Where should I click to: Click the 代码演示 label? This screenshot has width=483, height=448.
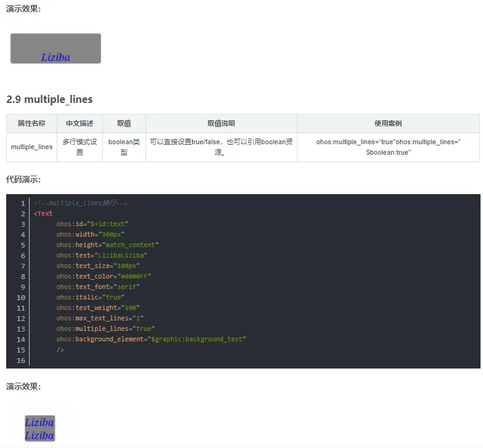(x=23, y=179)
